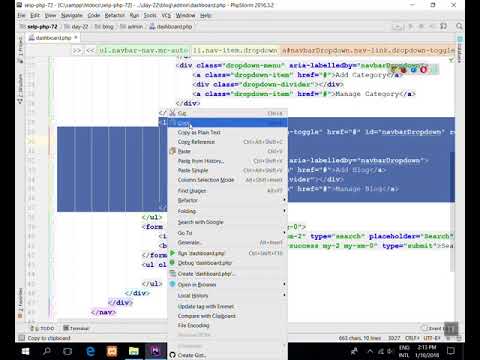The width and height of the screenshot is (480, 360).
Task: Toggle Column Selection Mode in context menu
Action: [228, 180]
